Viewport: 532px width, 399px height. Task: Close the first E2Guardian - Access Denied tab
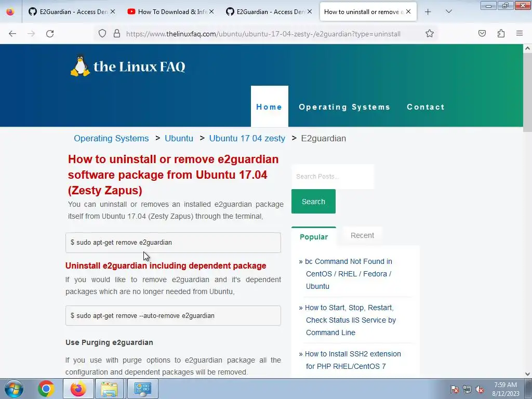click(x=113, y=11)
